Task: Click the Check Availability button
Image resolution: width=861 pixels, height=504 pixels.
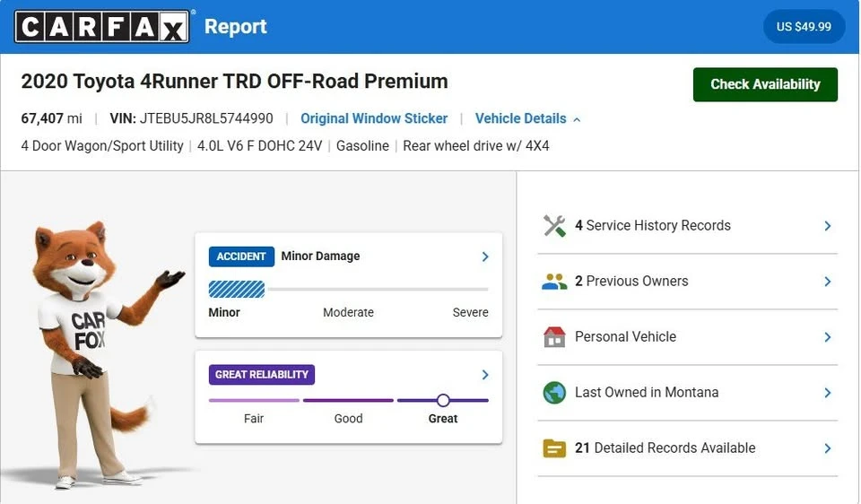Action: pyautogui.click(x=765, y=84)
